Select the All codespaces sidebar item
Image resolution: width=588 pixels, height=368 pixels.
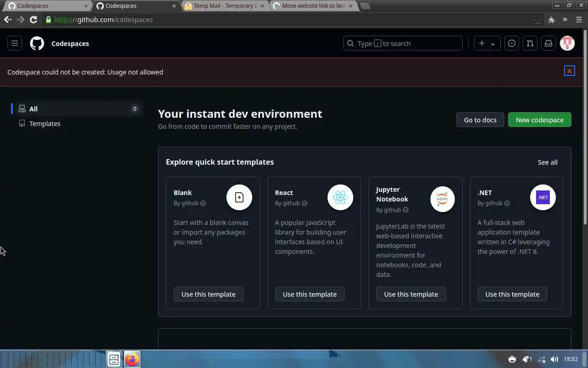click(x=77, y=109)
